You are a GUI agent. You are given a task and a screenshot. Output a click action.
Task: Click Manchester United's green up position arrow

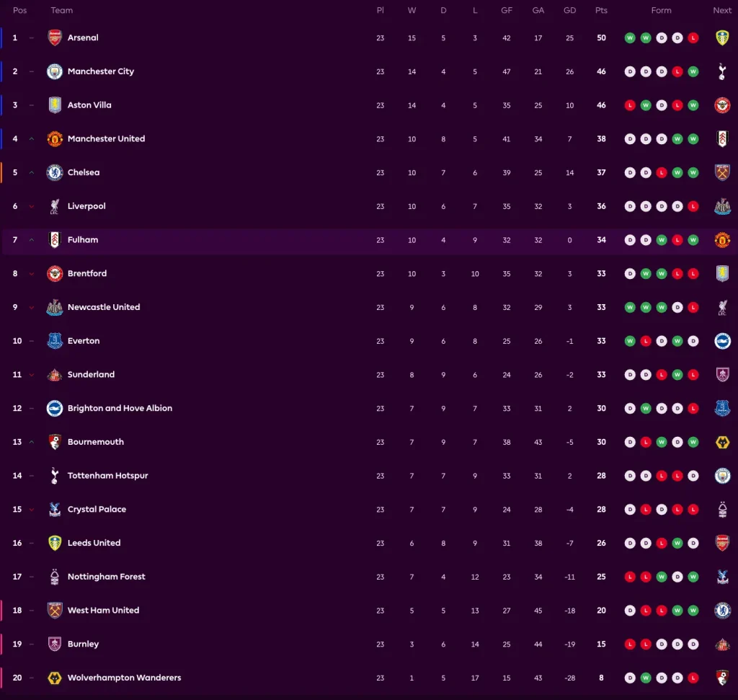coord(31,139)
